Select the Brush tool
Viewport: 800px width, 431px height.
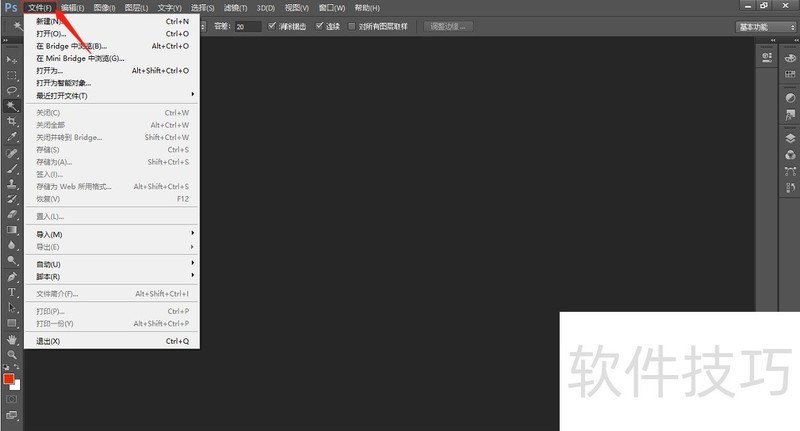click(12, 168)
